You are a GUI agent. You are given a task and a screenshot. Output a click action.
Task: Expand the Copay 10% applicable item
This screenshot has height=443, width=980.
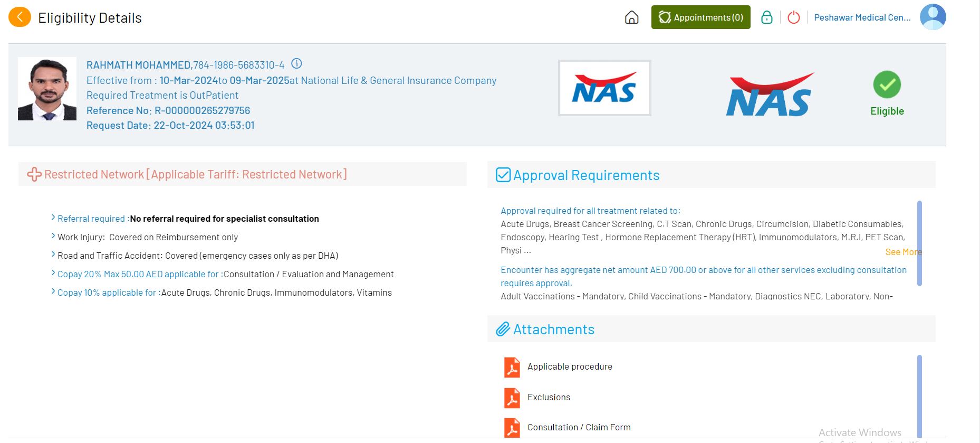pyautogui.click(x=53, y=291)
